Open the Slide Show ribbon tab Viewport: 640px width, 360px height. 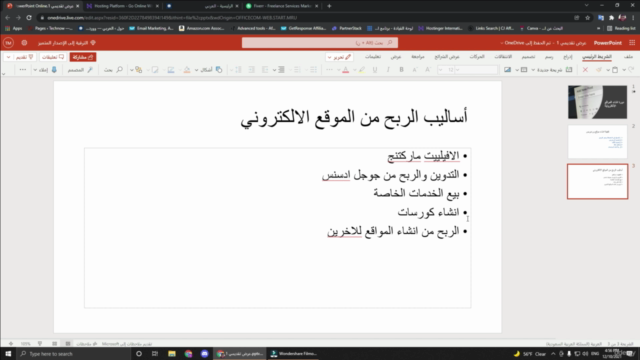point(447,57)
